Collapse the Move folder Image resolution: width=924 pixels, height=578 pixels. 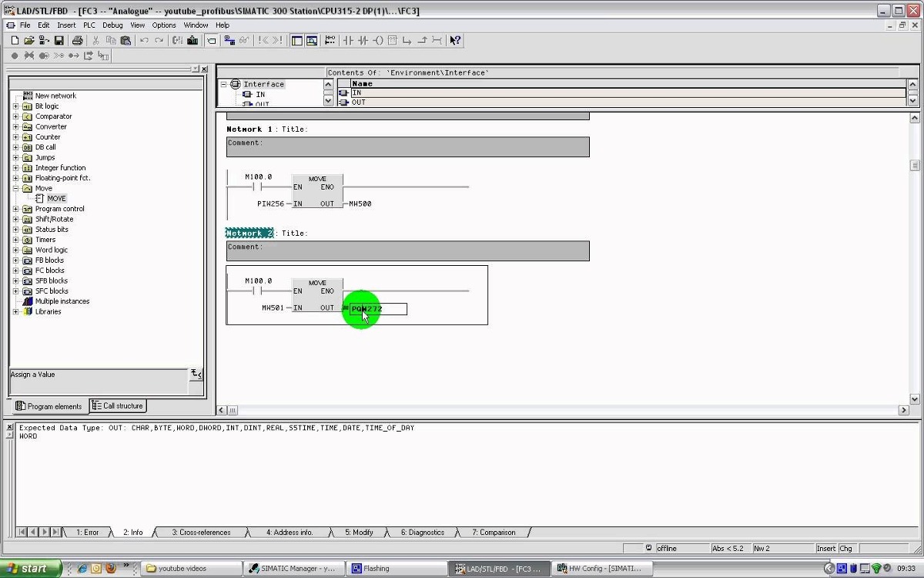coord(15,188)
